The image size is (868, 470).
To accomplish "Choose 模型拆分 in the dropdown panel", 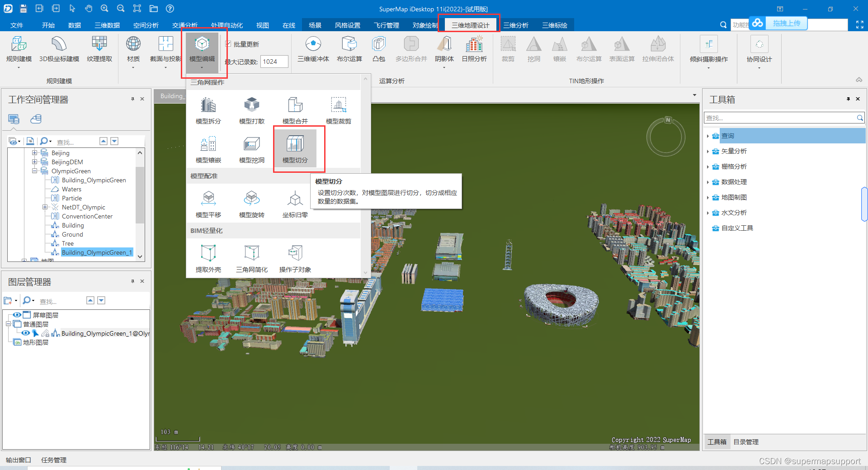I will 208,110.
